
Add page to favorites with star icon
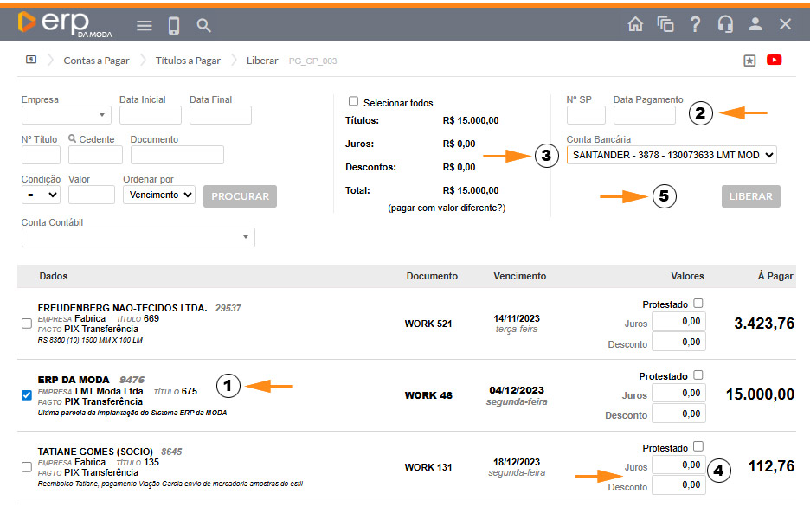[x=749, y=61]
